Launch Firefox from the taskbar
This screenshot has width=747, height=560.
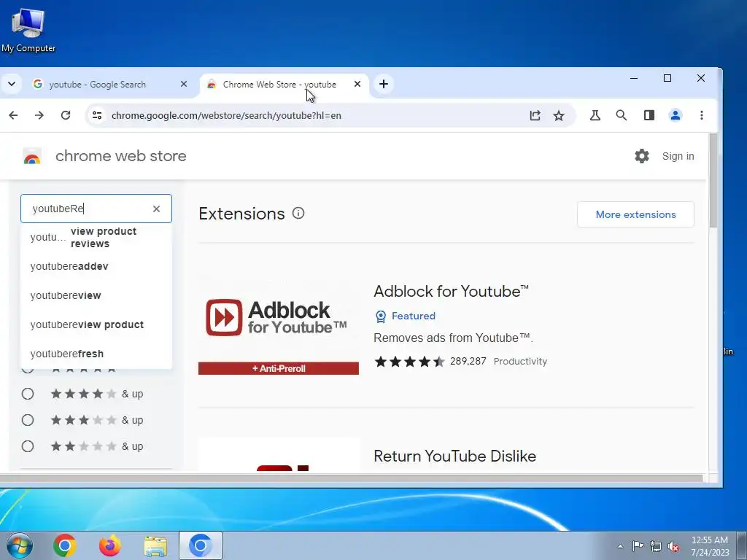click(110, 545)
